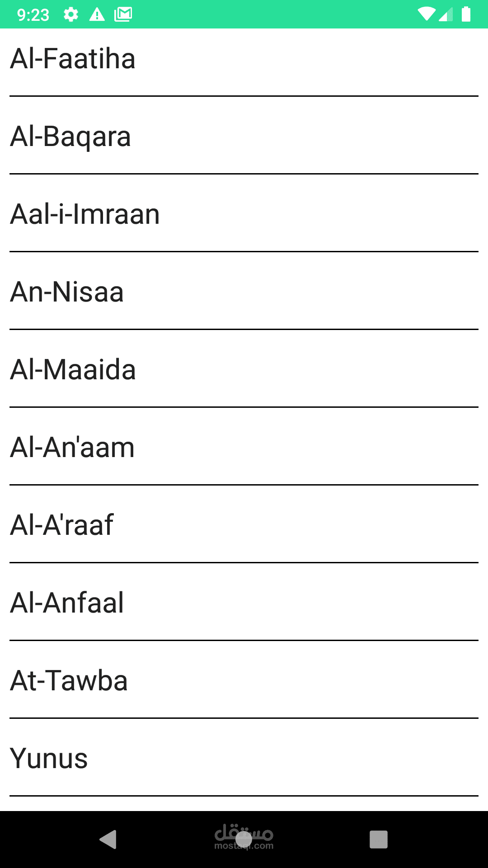Image resolution: width=488 pixels, height=868 pixels.
Task: Open Al-Maaida surah entry
Action: point(244,369)
